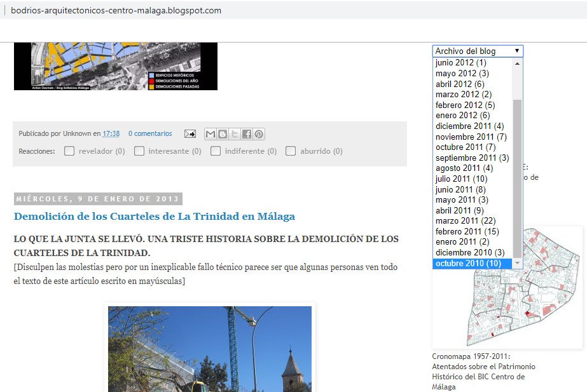Pick junio 2011 (8) archive entry

pos(473,189)
